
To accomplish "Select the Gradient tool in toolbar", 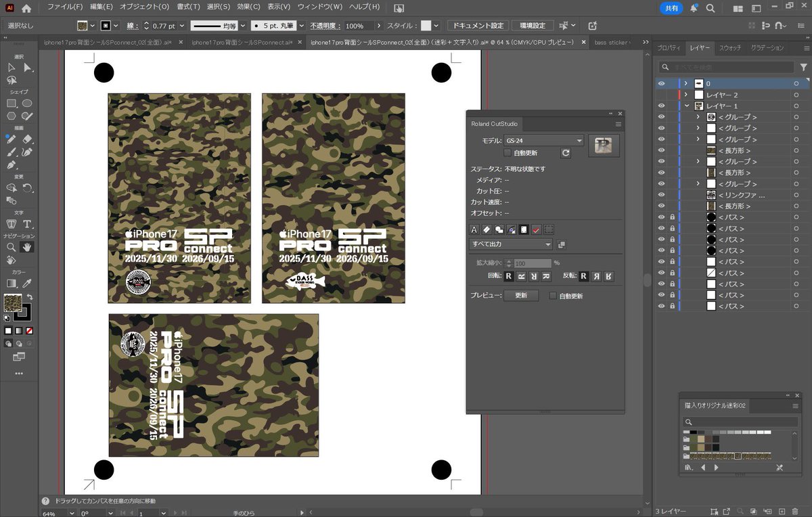I will point(12,284).
